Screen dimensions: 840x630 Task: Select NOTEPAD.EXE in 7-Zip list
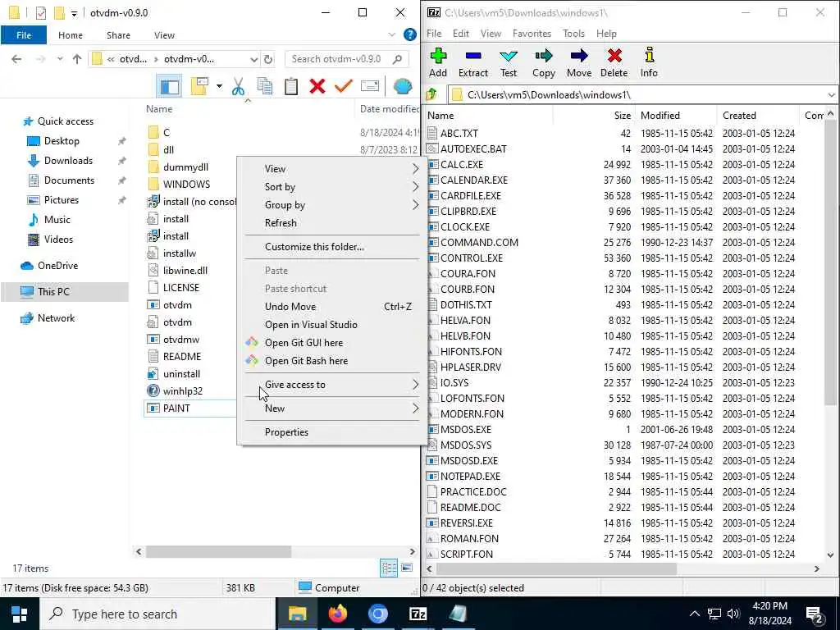coord(470,477)
